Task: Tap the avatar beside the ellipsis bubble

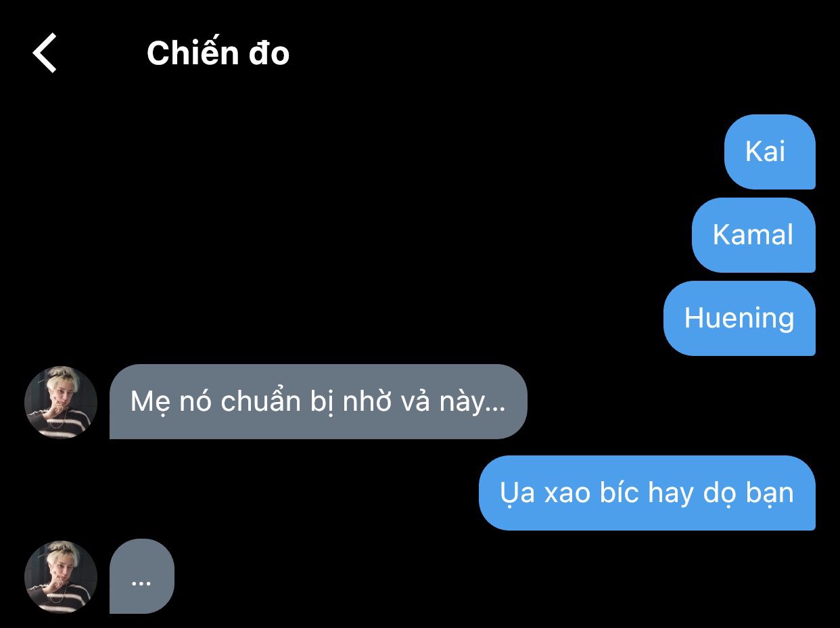Action: [x=61, y=577]
